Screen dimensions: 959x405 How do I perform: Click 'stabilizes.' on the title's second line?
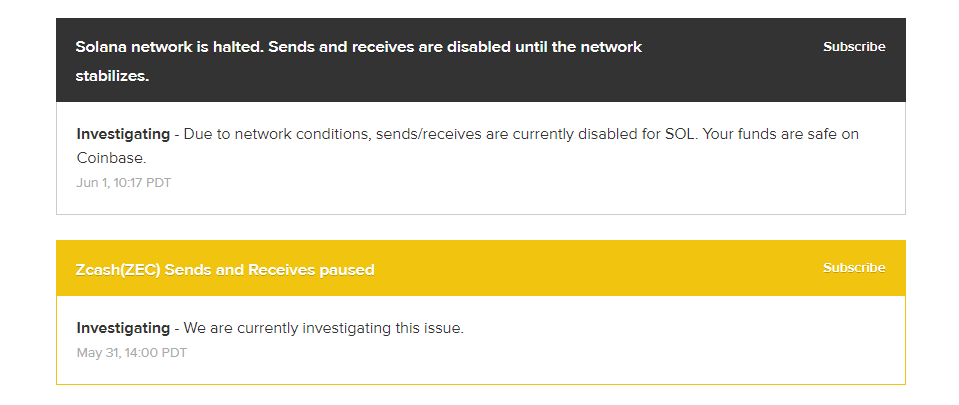point(112,76)
